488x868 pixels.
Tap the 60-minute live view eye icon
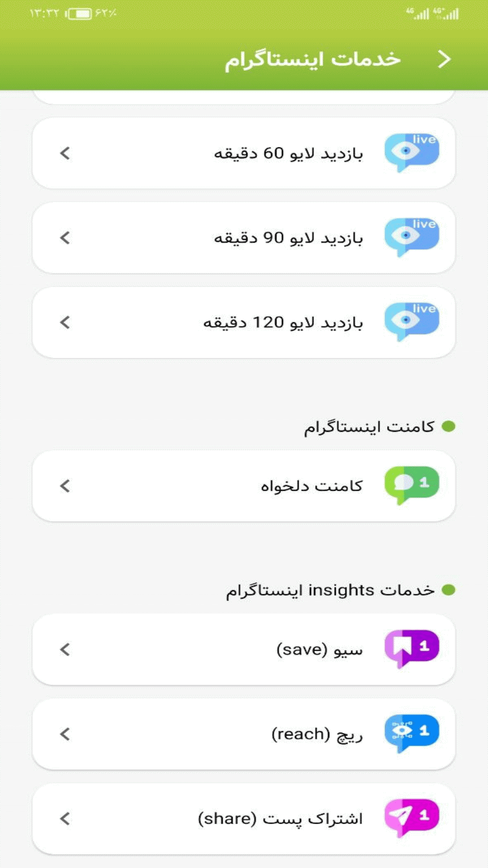[x=412, y=152]
